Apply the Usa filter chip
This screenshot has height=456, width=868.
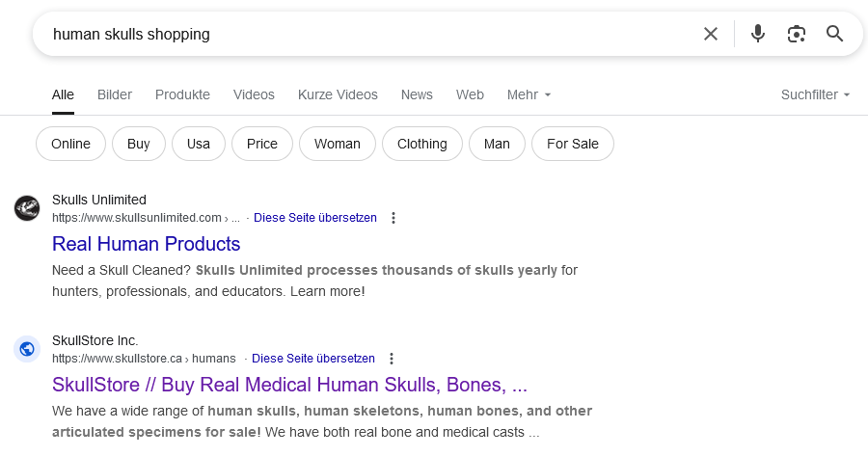point(198,144)
